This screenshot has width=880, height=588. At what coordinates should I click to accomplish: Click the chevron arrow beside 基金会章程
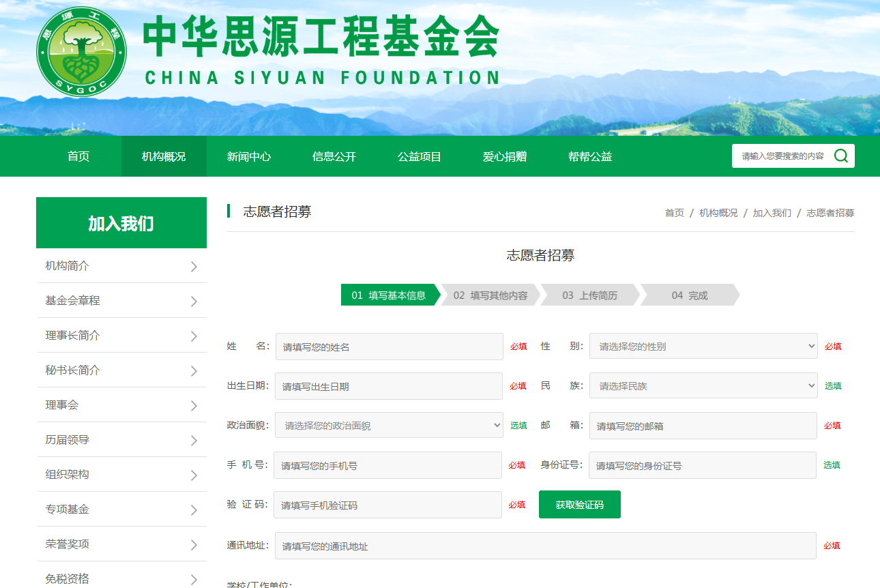[x=194, y=302]
